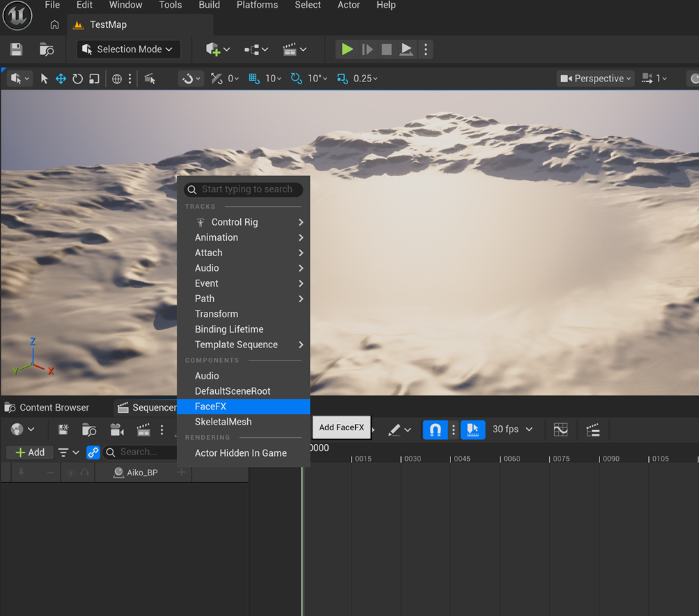Click the camera cut icon in Sequencer toolbar
The width and height of the screenshot is (699, 616).
click(116, 429)
